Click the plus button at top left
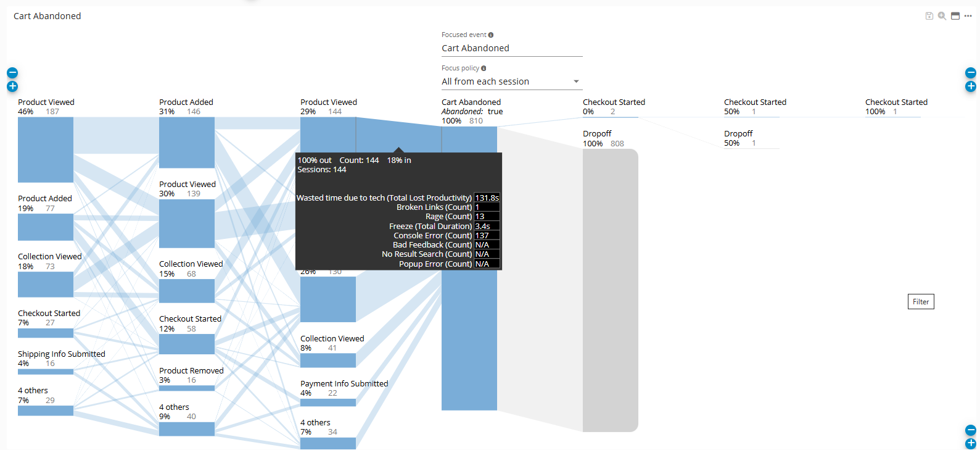Screen dimensions: 980x450 12,86
